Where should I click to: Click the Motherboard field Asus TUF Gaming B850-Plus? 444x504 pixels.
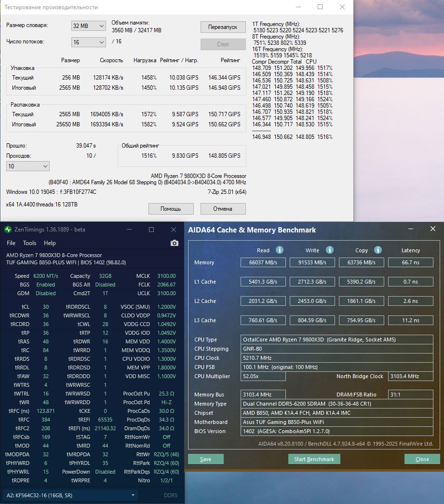point(336,422)
